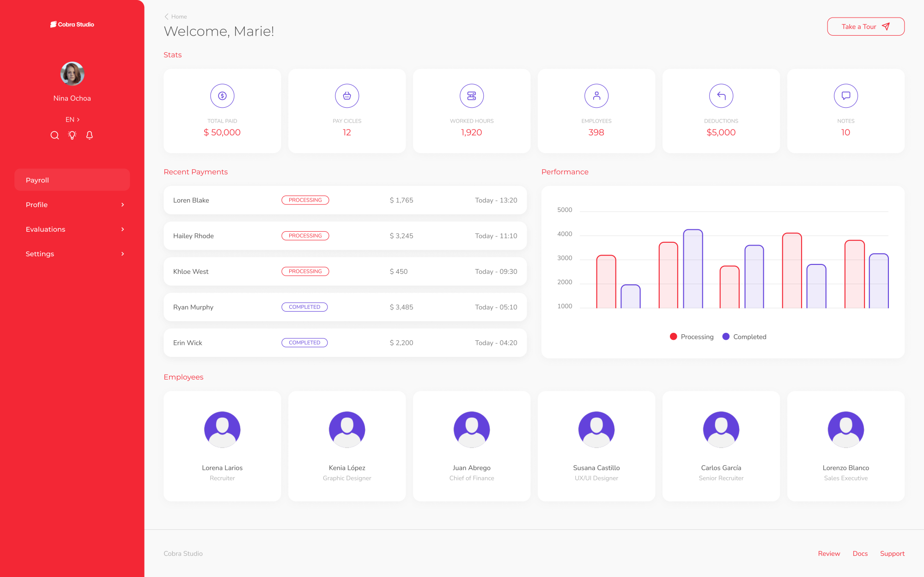
Task: Toggle the Completed legend dot
Action: 726,337
